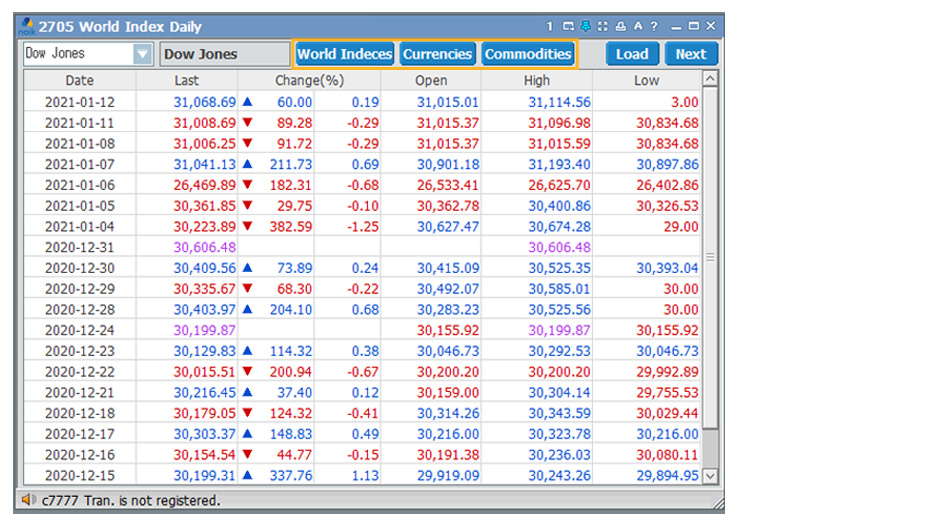934x526 pixels.
Task: Open help with the question mark icon
Action: [x=653, y=26]
